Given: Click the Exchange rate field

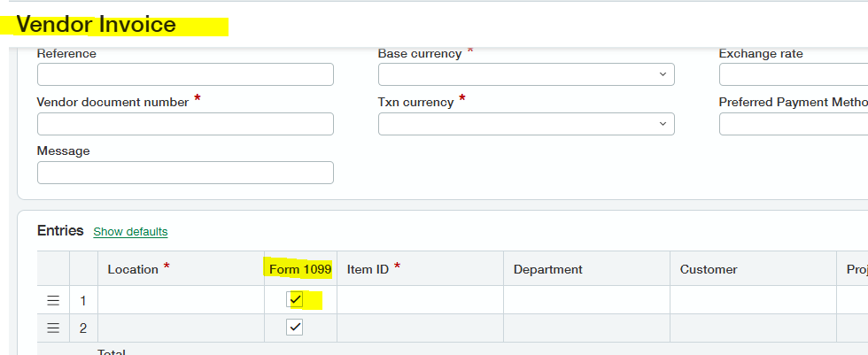Looking at the screenshot, I should (x=793, y=74).
